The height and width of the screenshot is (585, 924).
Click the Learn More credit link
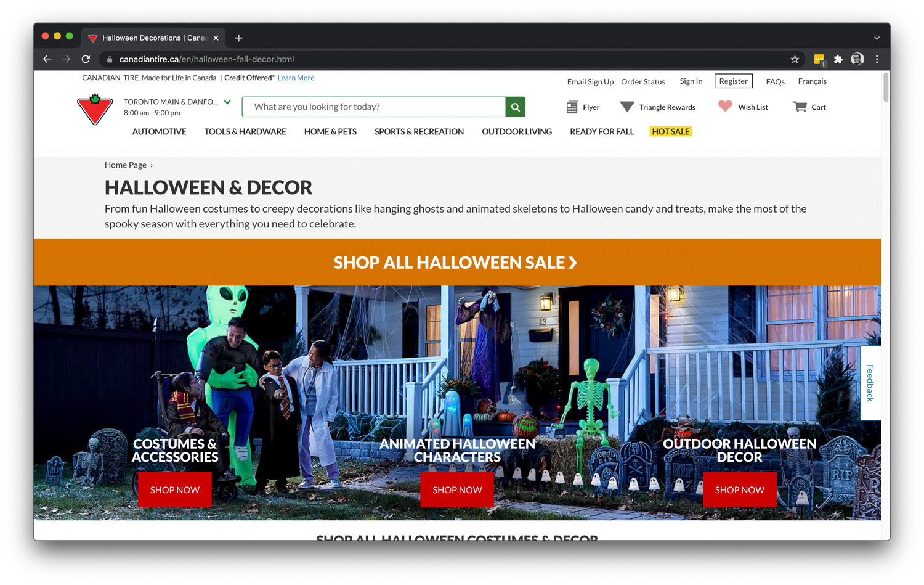pos(296,78)
